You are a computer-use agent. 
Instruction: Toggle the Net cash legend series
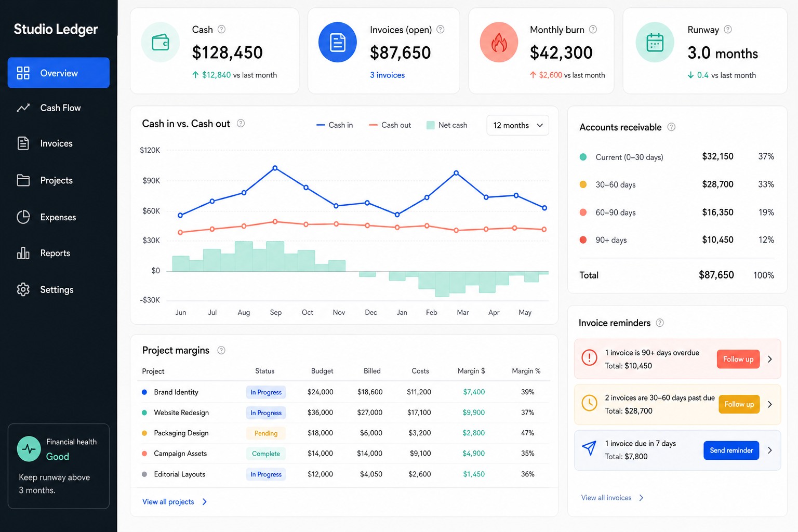coord(447,125)
